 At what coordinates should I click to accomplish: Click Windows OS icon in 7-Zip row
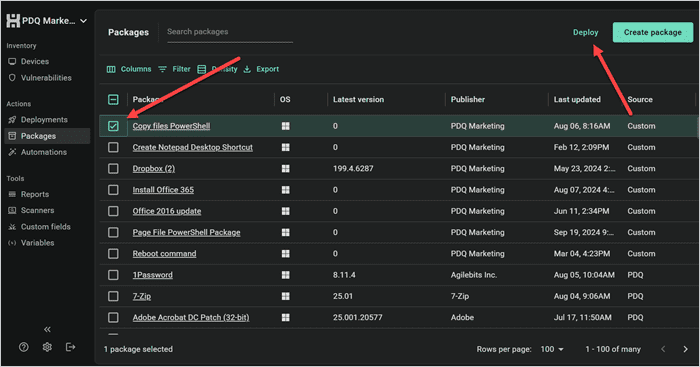point(286,296)
